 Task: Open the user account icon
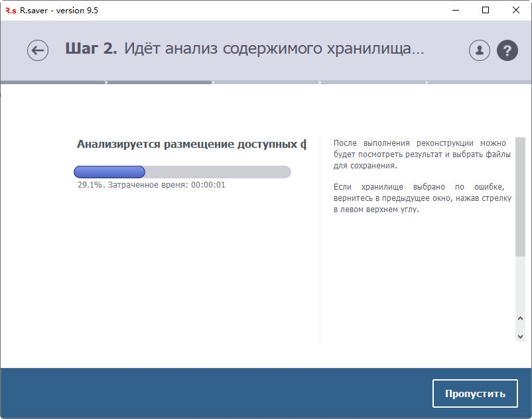(x=479, y=50)
